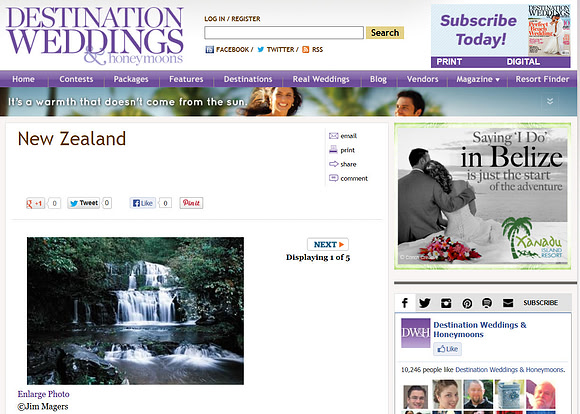Screen dimensions: 580x414
Task: Open Real Weddings in navigation bar
Action: [x=321, y=79]
